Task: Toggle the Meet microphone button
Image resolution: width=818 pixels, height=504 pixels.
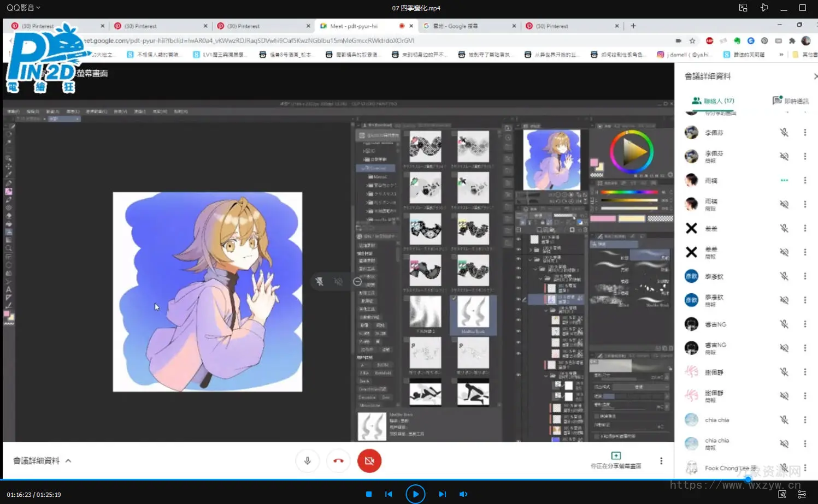Action: pyautogui.click(x=307, y=461)
